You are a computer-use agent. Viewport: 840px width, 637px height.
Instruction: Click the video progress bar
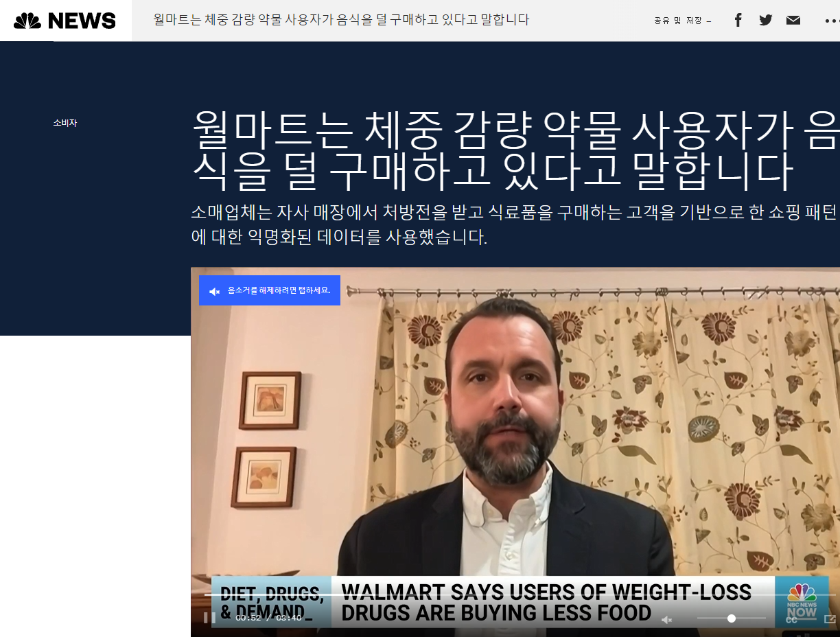tap(480, 594)
